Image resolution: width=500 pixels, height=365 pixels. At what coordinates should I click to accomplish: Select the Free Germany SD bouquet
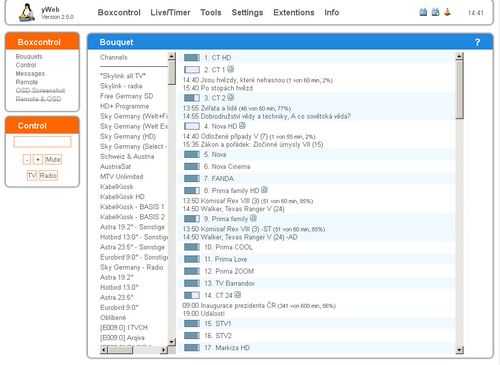pos(127,96)
